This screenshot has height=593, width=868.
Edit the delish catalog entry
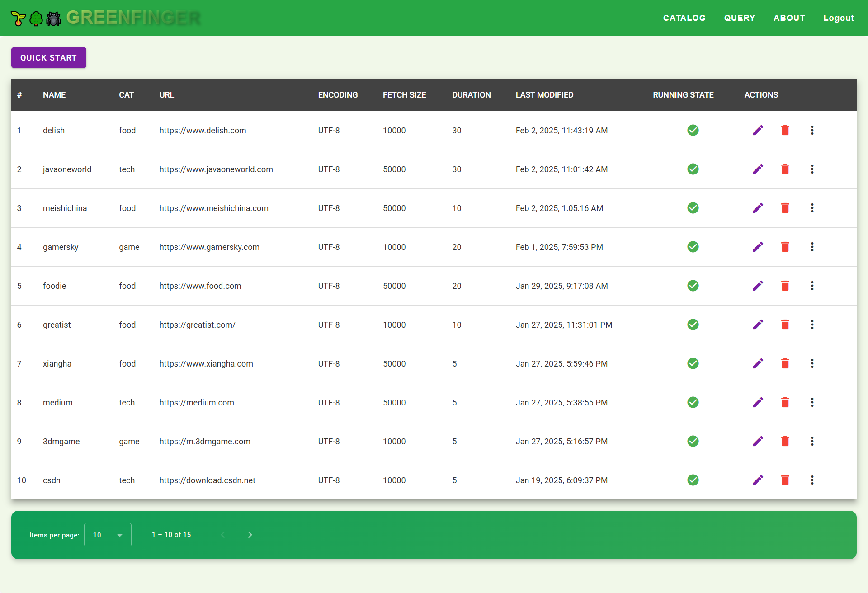tap(758, 130)
